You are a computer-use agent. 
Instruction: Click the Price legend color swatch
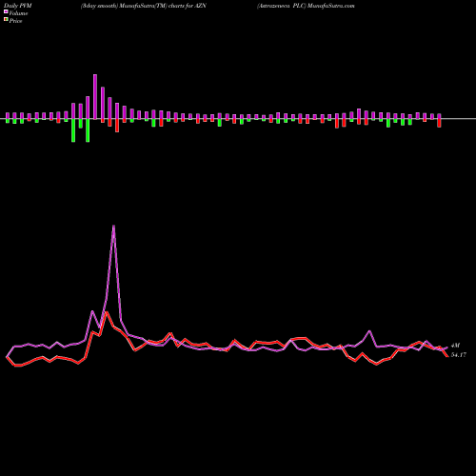(x=6, y=20)
